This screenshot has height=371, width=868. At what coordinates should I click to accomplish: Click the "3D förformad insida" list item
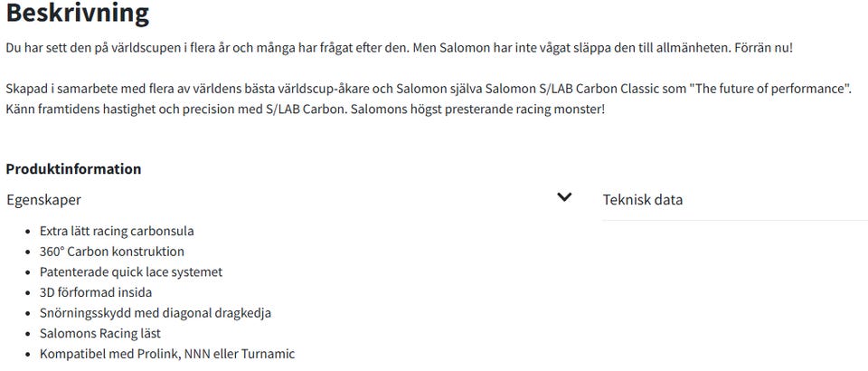(x=96, y=292)
